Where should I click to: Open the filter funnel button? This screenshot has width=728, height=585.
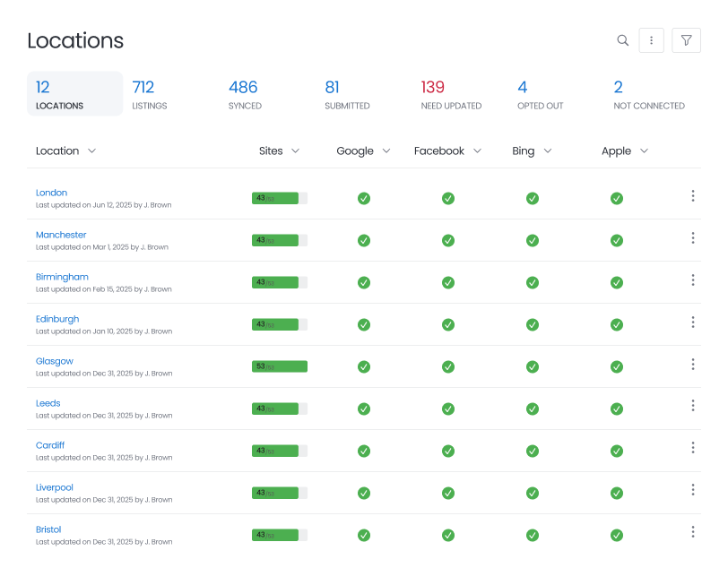pos(686,40)
